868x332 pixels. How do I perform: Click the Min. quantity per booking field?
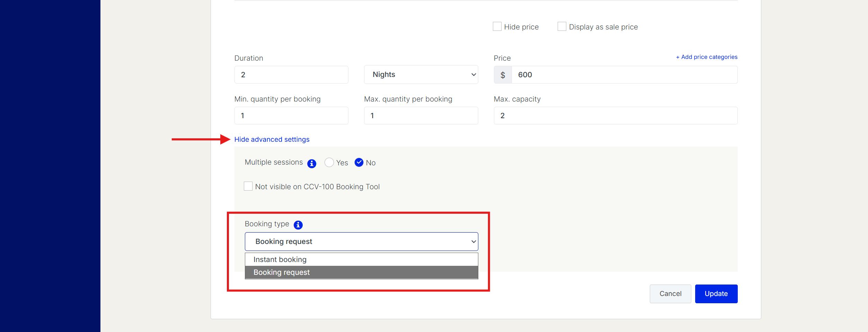(x=291, y=116)
